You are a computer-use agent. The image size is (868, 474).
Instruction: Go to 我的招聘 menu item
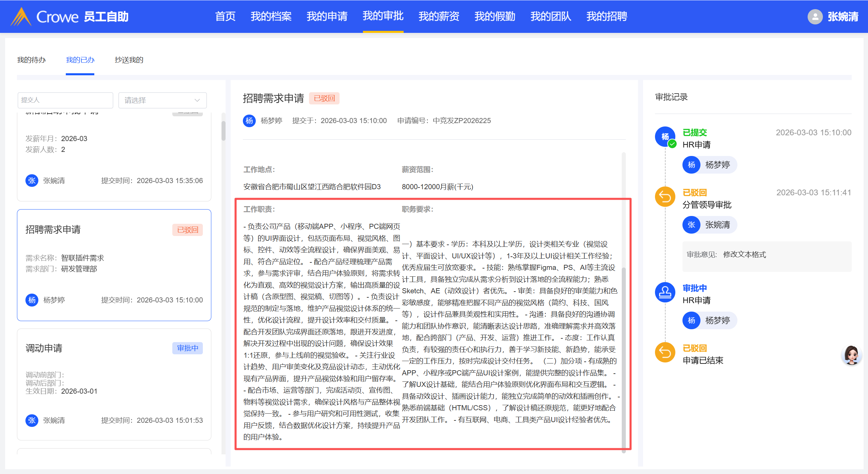click(606, 16)
